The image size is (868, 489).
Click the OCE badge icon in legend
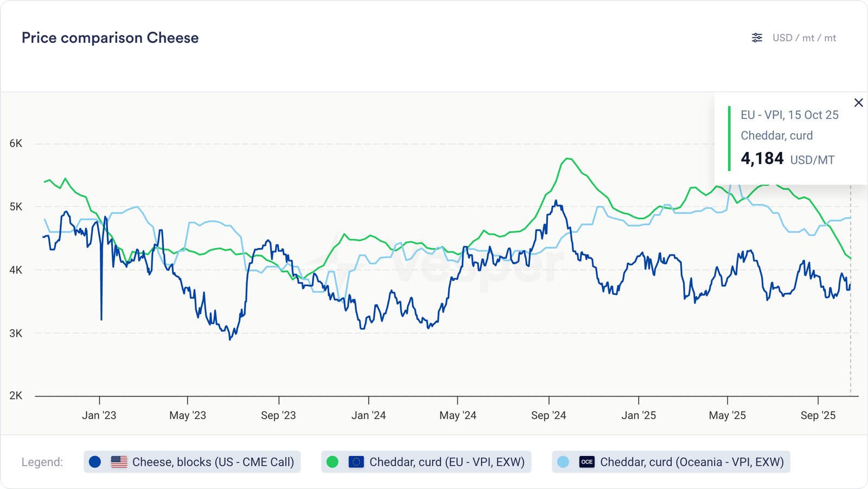pyautogui.click(x=587, y=462)
